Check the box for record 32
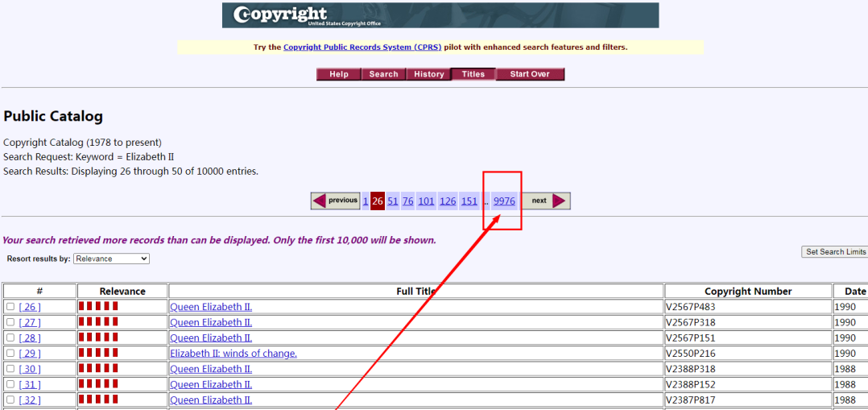Image resolution: width=868 pixels, height=410 pixels. [10, 400]
